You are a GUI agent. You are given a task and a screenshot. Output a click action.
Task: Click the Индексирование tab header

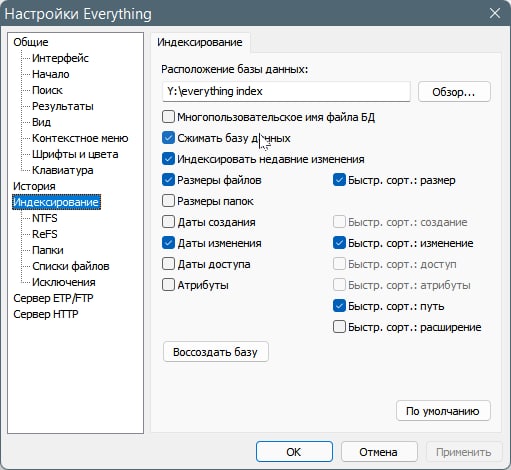point(200,43)
